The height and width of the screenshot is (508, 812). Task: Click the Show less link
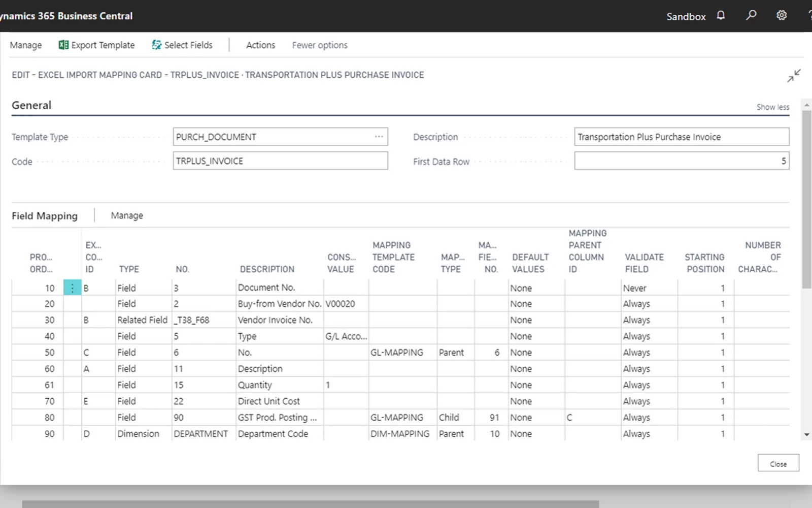point(773,107)
